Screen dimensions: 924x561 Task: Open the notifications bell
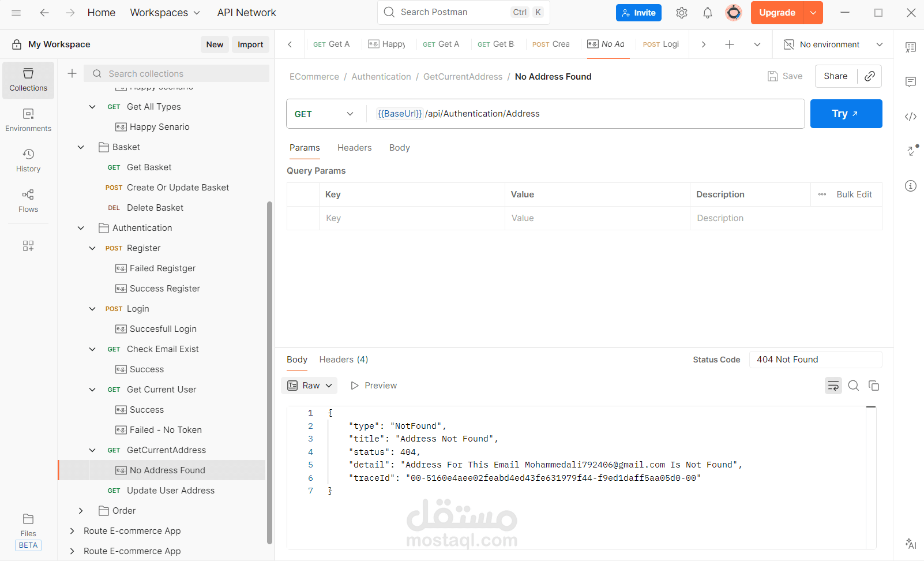(x=708, y=13)
